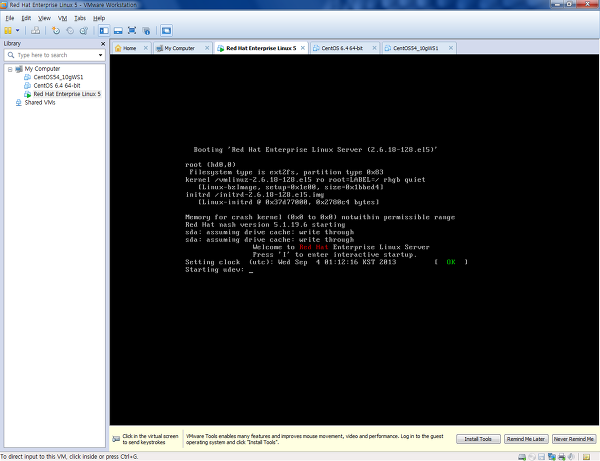The image size is (600, 461).
Task: Click the message log status icon
Action: coord(587,457)
